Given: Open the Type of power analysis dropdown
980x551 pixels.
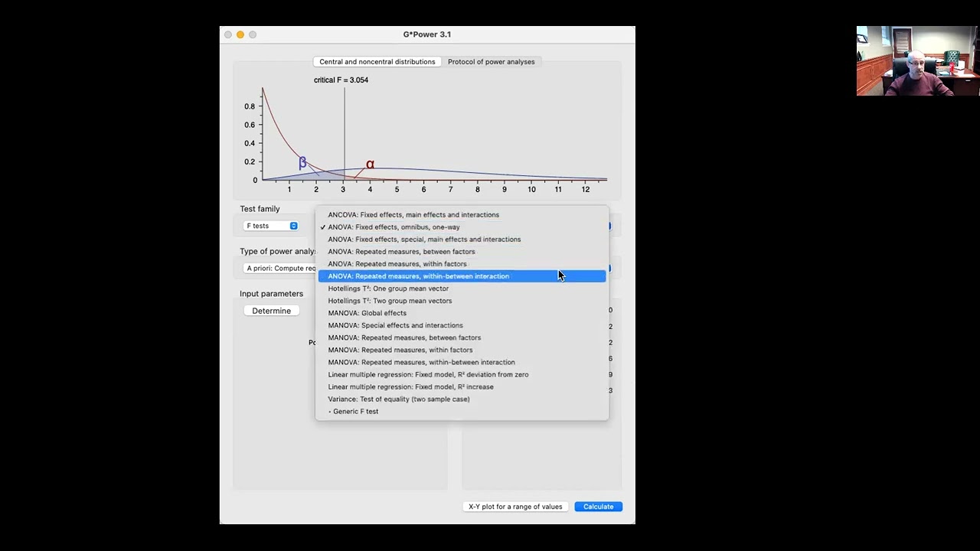Looking at the screenshot, I should (280, 269).
